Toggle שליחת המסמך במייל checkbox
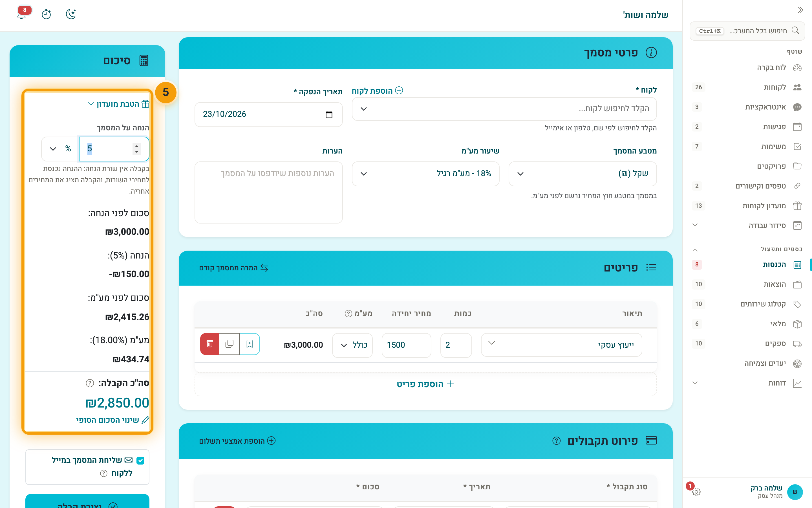812x508 pixels. click(x=141, y=461)
